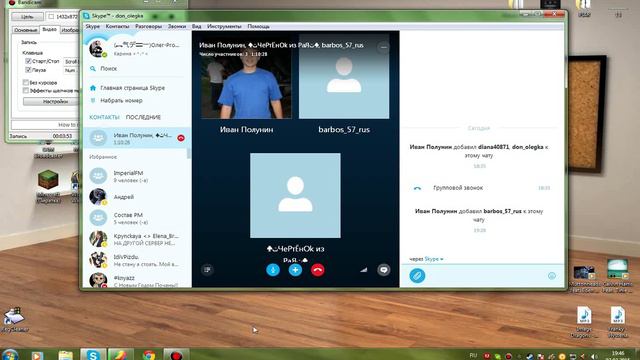Open the more options button on call header

(x=383, y=47)
